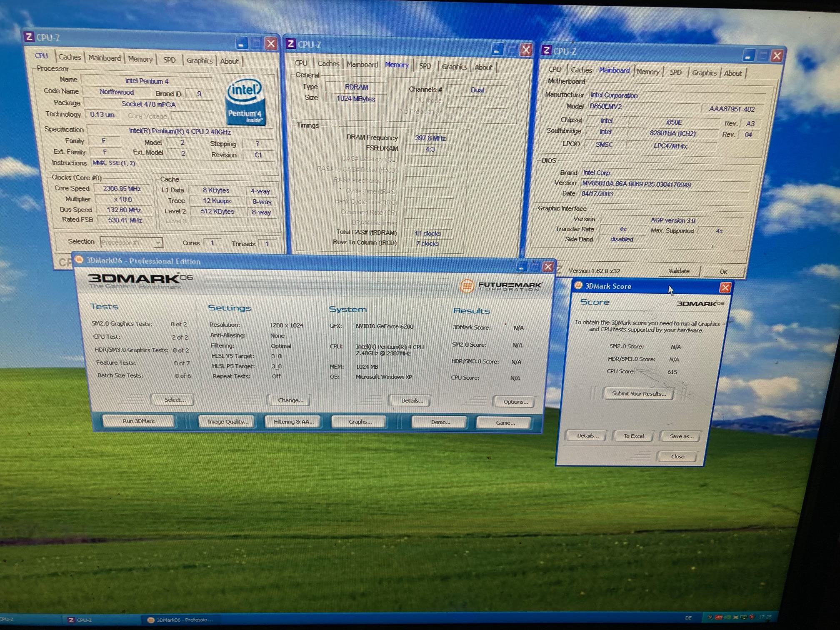This screenshot has width=840, height=630.
Task: Click the 3DMark06 orange title bar icon
Action: [79, 260]
